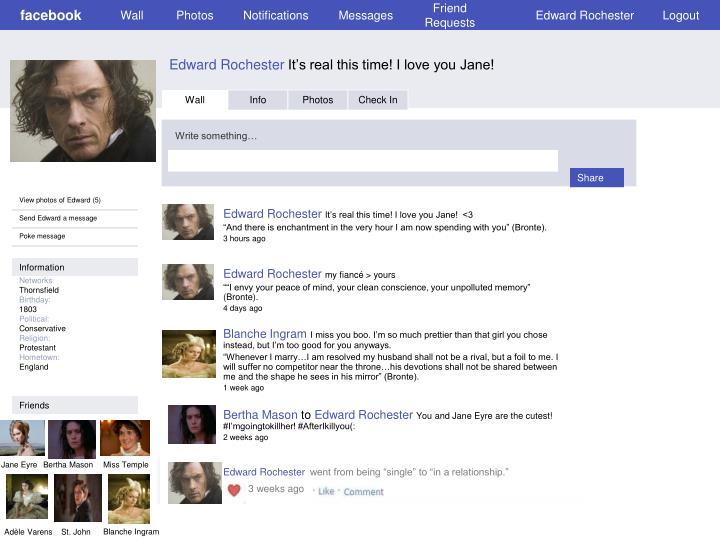Image resolution: width=720 pixels, height=540 pixels.
Task: Click Like on the relationship post
Action: pyautogui.click(x=326, y=491)
